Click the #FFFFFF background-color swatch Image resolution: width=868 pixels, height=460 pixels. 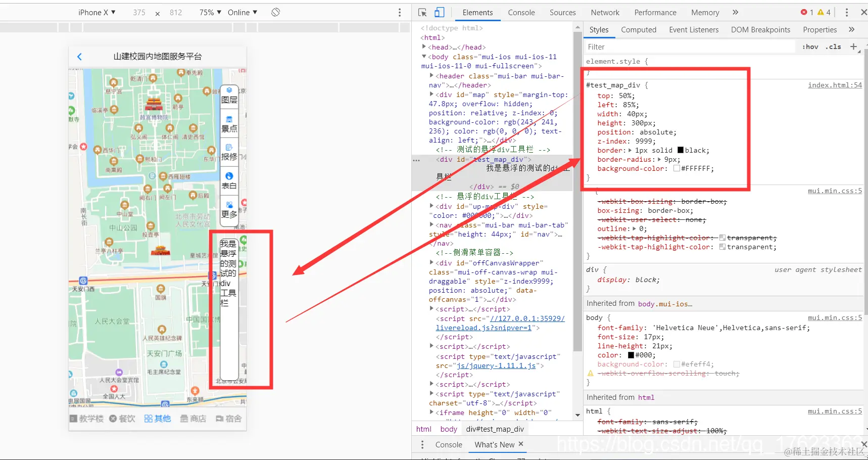click(677, 168)
